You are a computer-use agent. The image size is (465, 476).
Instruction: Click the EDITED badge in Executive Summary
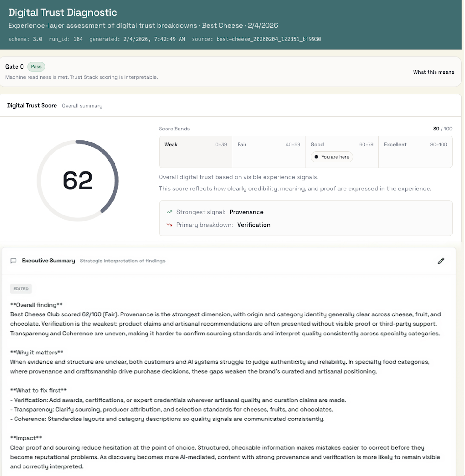[21, 289]
